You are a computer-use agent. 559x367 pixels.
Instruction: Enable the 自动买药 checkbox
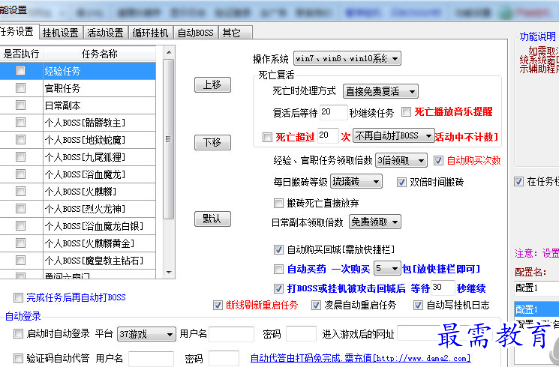point(278,269)
